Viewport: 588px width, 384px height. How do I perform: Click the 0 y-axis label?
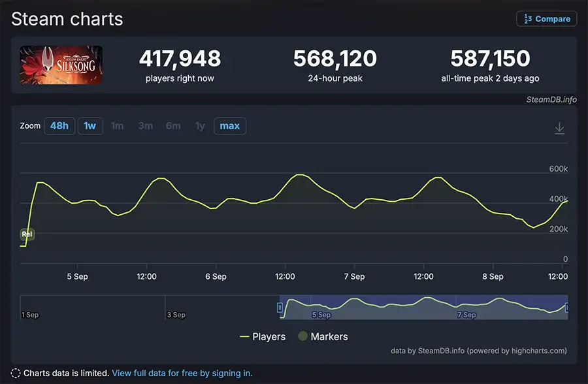pyautogui.click(x=566, y=259)
